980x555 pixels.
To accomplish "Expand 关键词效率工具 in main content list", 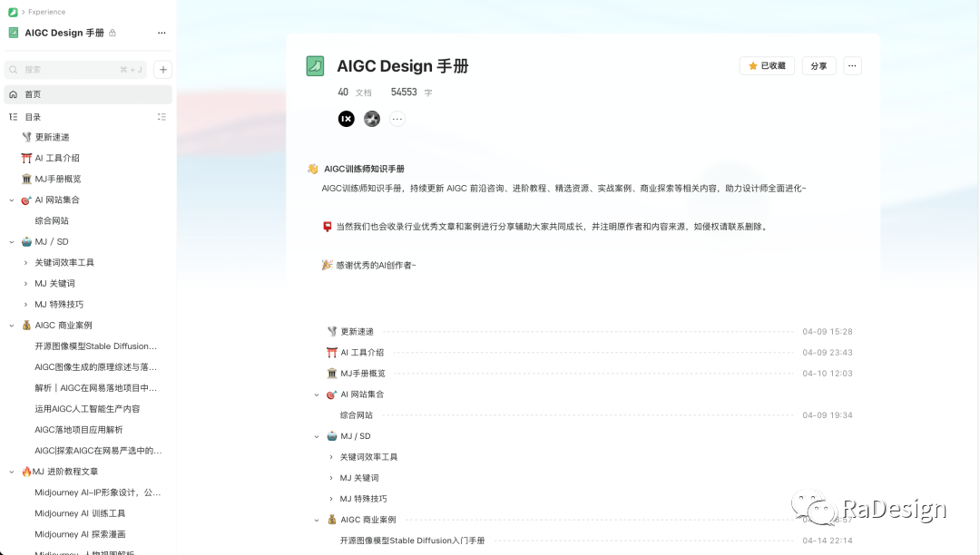I will 331,457.
